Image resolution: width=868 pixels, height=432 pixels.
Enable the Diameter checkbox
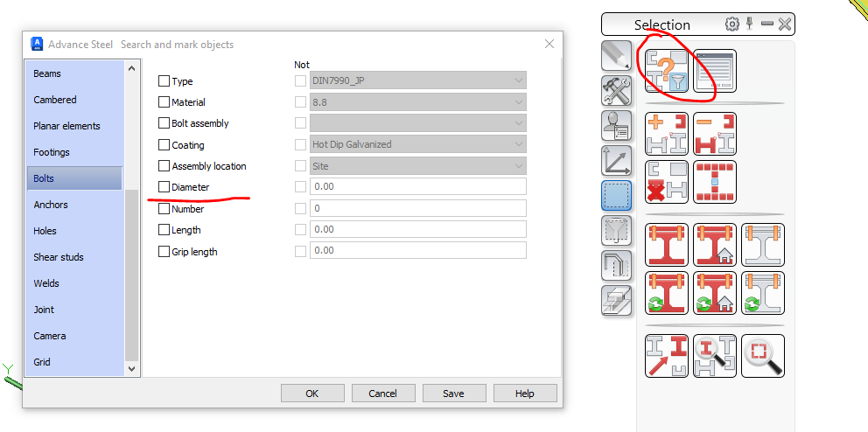(x=164, y=187)
